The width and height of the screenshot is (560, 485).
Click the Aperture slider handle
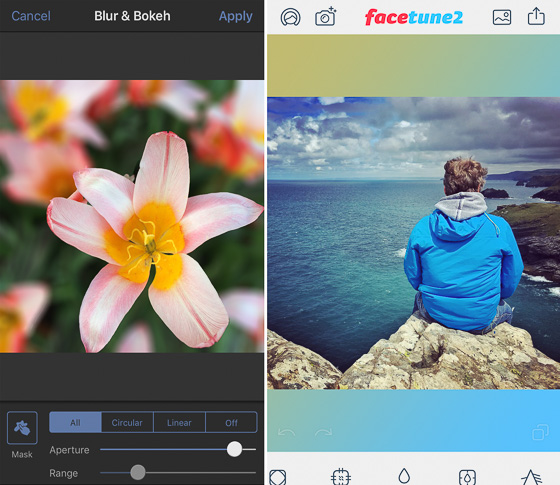pyautogui.click(x=234, y=449)
